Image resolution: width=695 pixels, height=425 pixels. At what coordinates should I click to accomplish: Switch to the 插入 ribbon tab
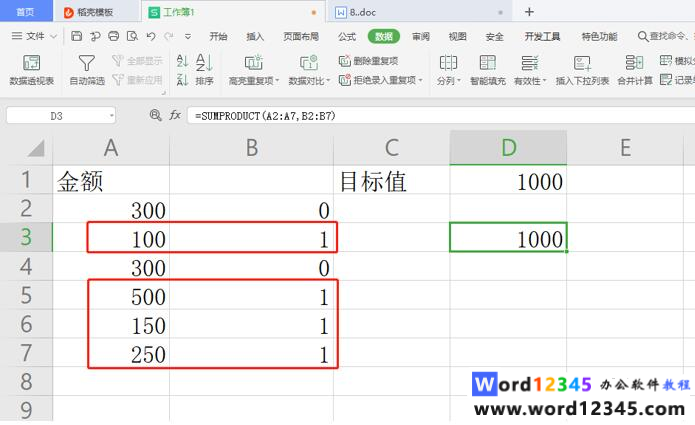coord(255,36)
